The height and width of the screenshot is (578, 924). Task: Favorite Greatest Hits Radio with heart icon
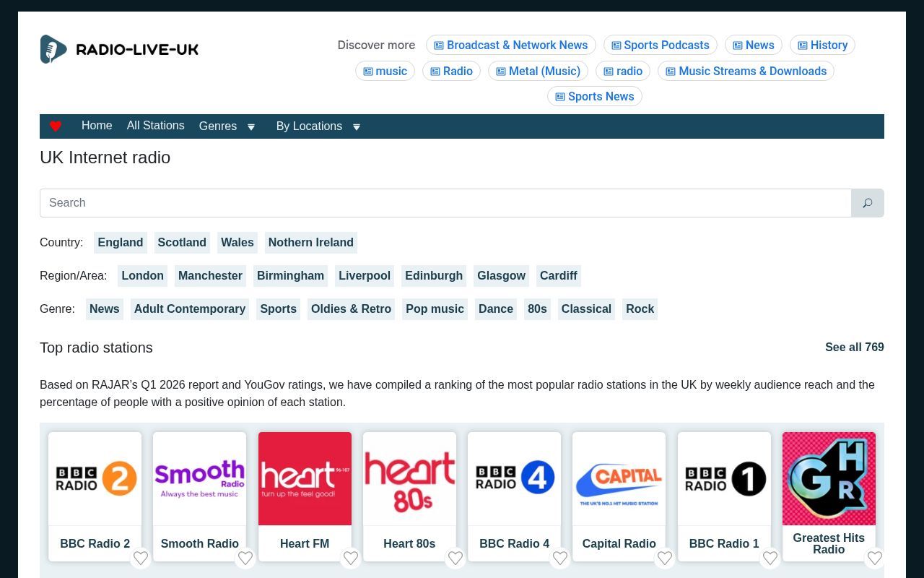point(875,558)
